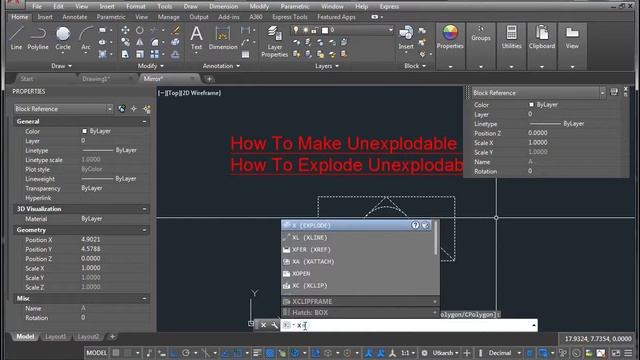This screenshot has width=640, height=360.
Task: Select the Mirror tool
Action: tap(140, 42)
